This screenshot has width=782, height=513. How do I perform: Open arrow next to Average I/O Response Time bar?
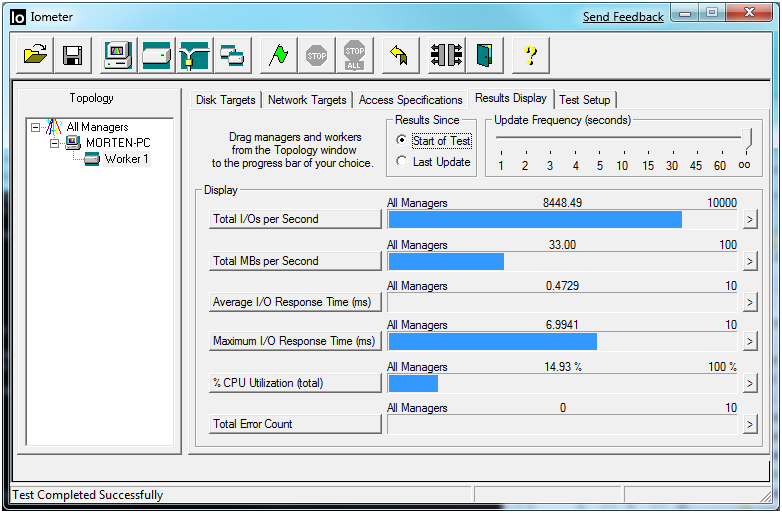(750, 302)
